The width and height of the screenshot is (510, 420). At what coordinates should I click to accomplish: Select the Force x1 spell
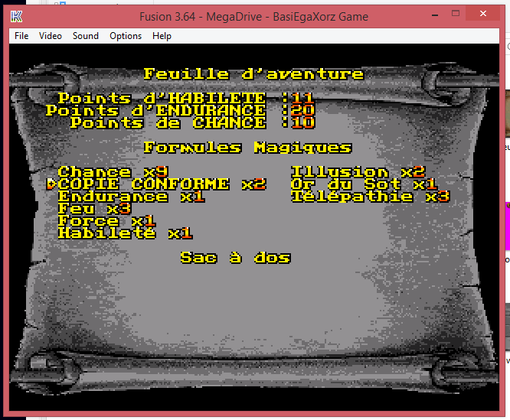click(106, 221)
